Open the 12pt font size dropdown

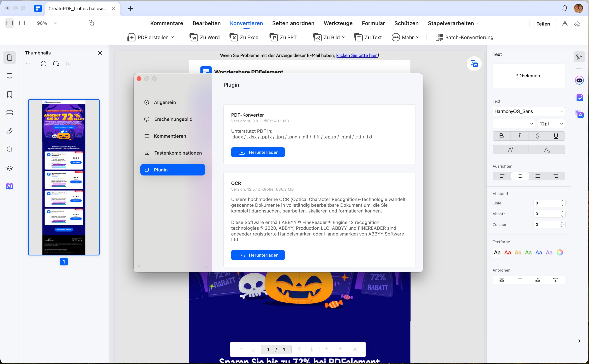click(551, 124)
